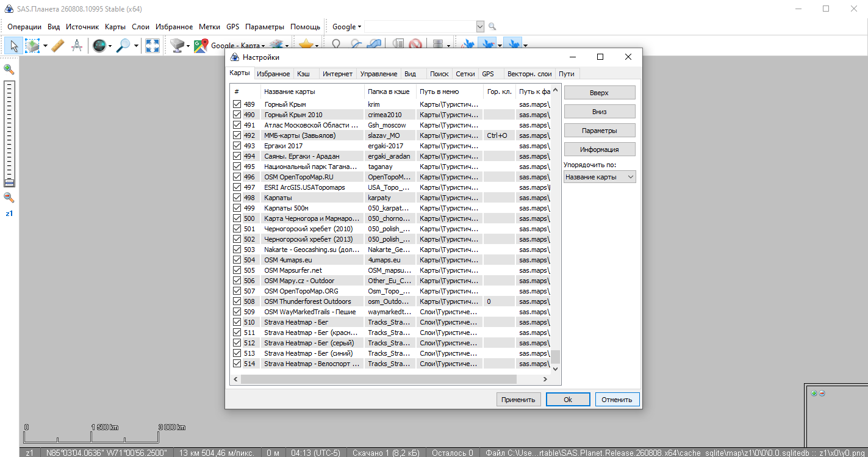Toggle checkbox in row 499 Карпаты 500м
Screen dimensions: 868x457
click(x=237, y=208)
